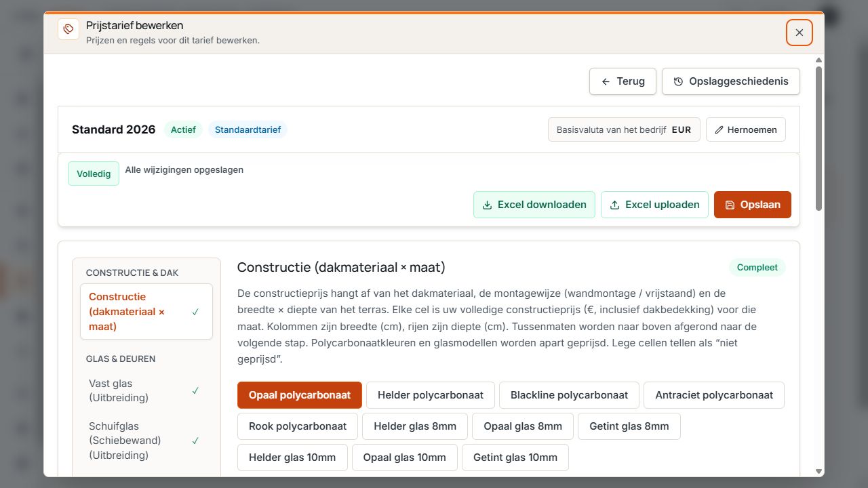Click the Standard 2026 tariff title
The width and height of the screenshot is (868, 488).
click(114, 129)
